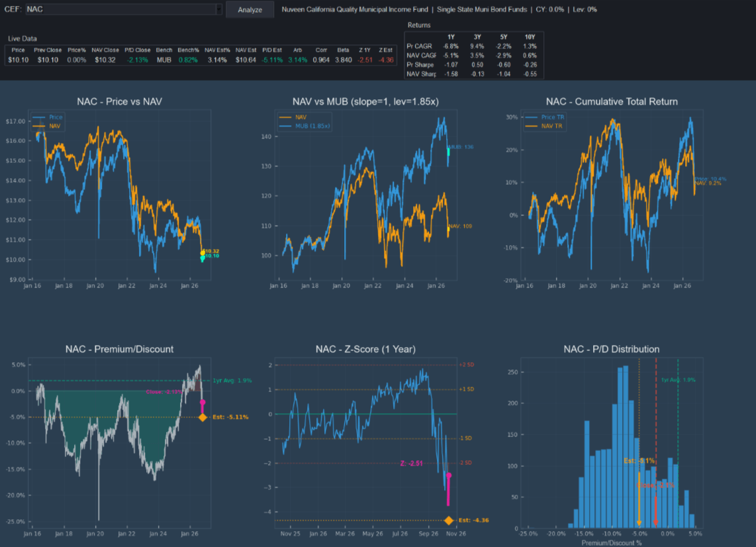Click the 'Price TR' legend entry
756x547 pixels.
pyautogui.click(x=545, y=117)
